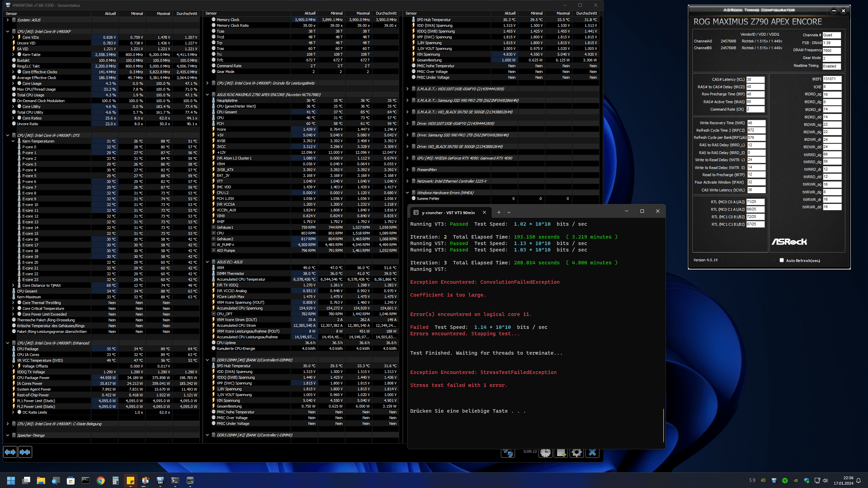Image resolution: width=868 pixels, height=488 pixels.
Task: Expand GPU NVIDIA GeForce RTX 4090 group
Action: [x=407, y=158]
